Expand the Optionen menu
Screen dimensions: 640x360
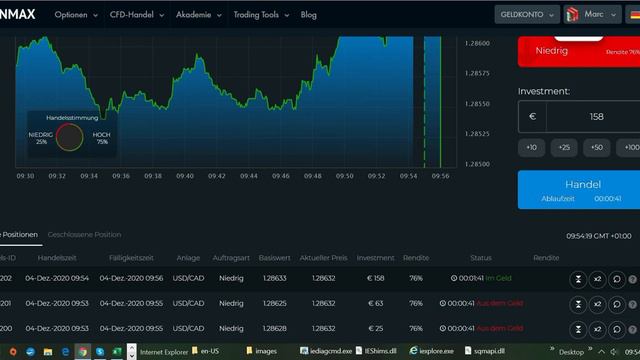[x=76, y=15]
